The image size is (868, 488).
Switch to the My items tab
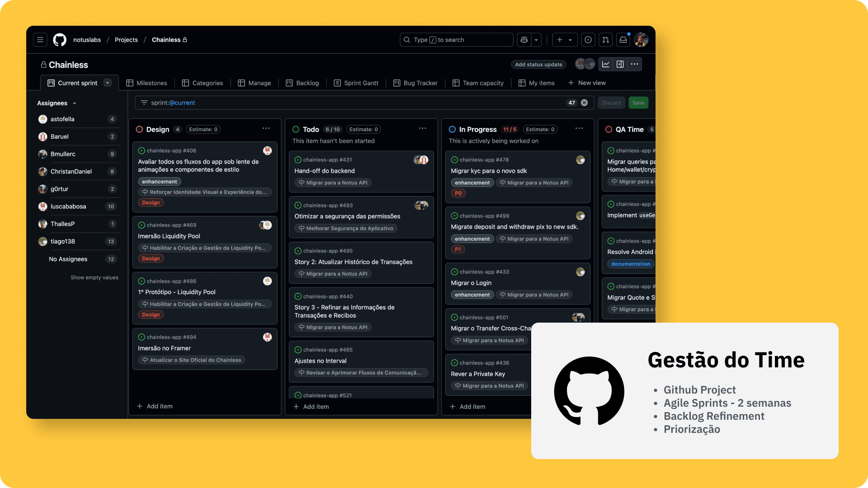[537, 83]
